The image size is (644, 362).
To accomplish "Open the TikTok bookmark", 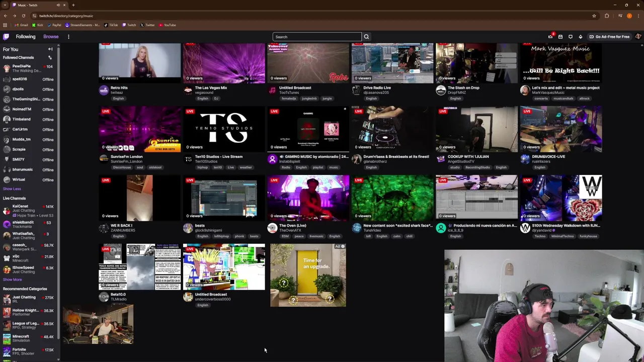I will click(111, 25).
